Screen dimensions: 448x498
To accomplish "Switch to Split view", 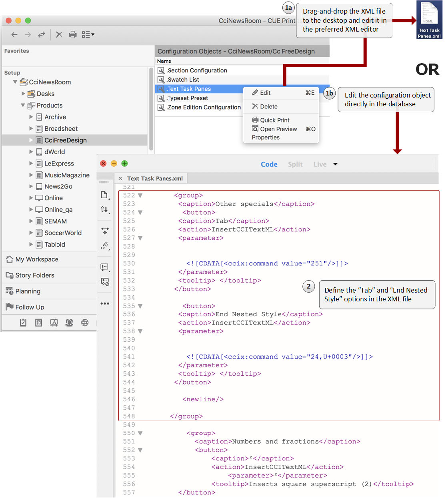I will click(295, 164).
